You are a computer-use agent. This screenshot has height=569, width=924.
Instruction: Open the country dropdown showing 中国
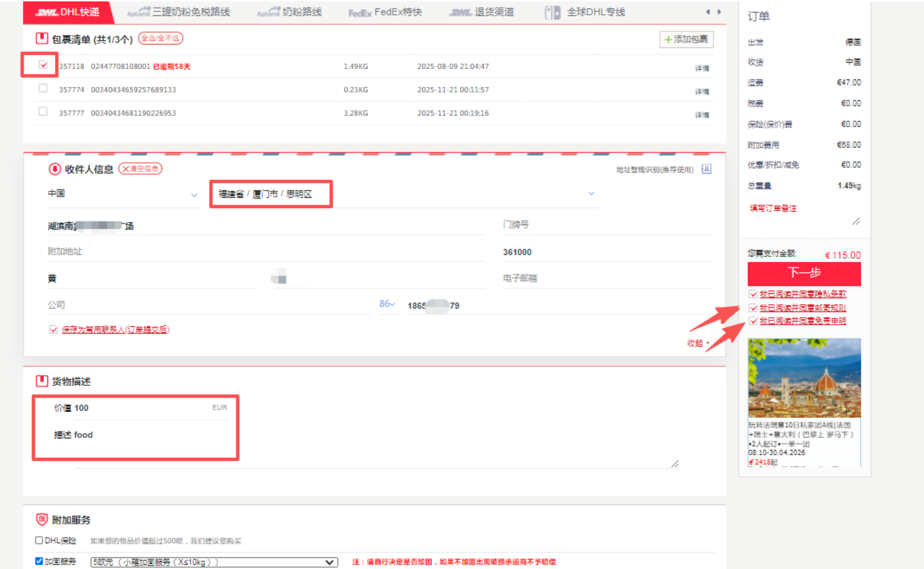tap(123, 194)
